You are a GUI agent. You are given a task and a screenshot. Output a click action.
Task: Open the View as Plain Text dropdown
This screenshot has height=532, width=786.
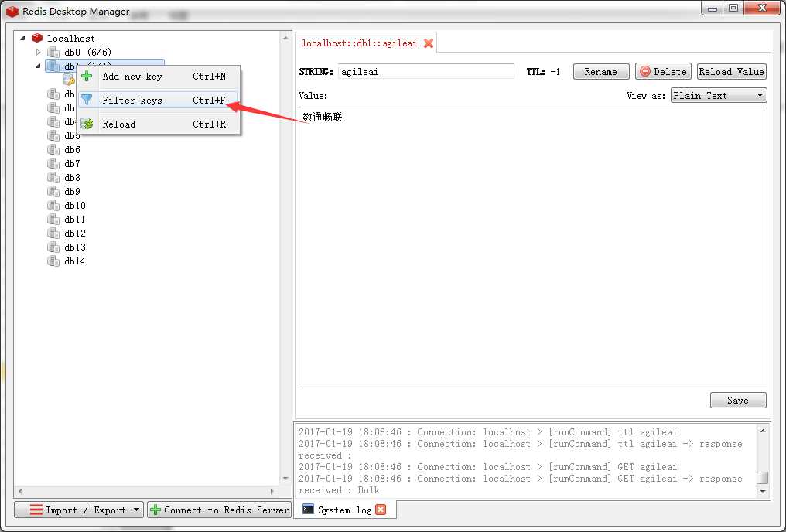coord(719,96)
